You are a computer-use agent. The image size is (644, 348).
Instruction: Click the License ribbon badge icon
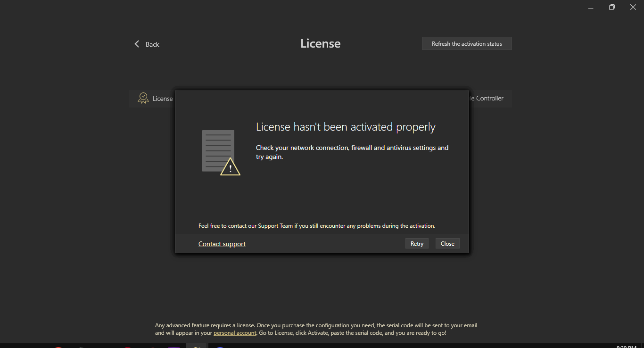(143, 98)
